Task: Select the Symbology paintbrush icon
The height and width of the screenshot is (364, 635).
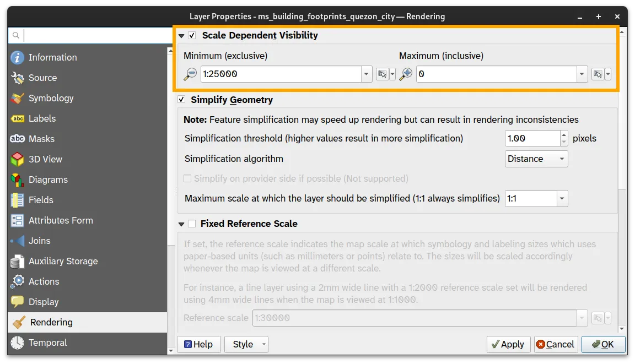Action: tap(18, 98)
